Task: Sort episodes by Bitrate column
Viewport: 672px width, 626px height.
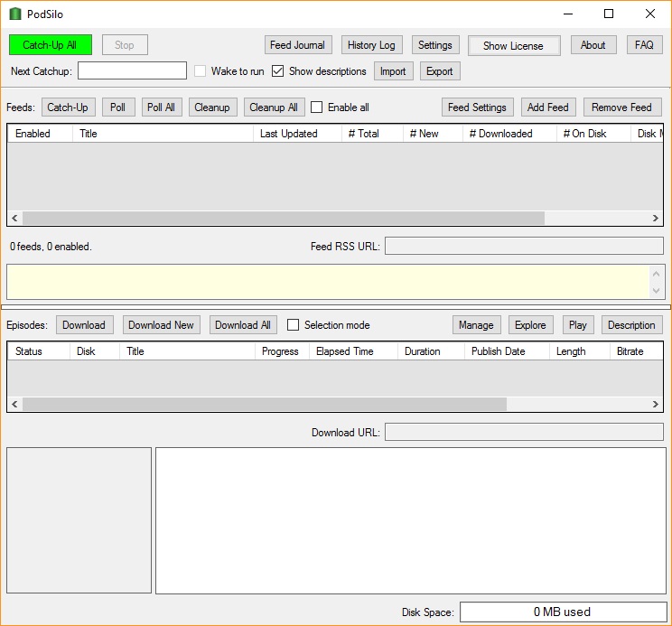Action: 637,351
